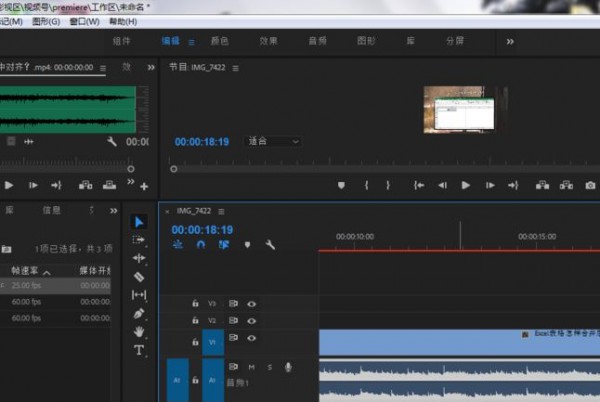This screenshot has width=600, height=402.
Task: Select the Ripple Edit tool
Action: (139, 258)
